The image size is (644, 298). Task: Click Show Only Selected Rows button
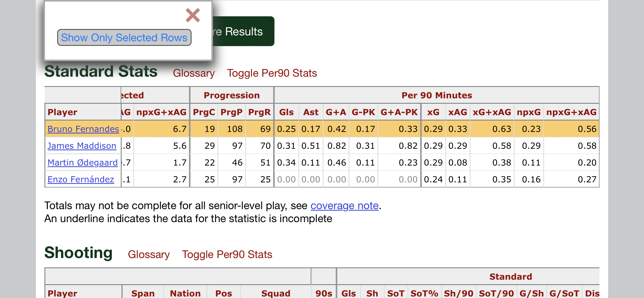click(124, 38)
